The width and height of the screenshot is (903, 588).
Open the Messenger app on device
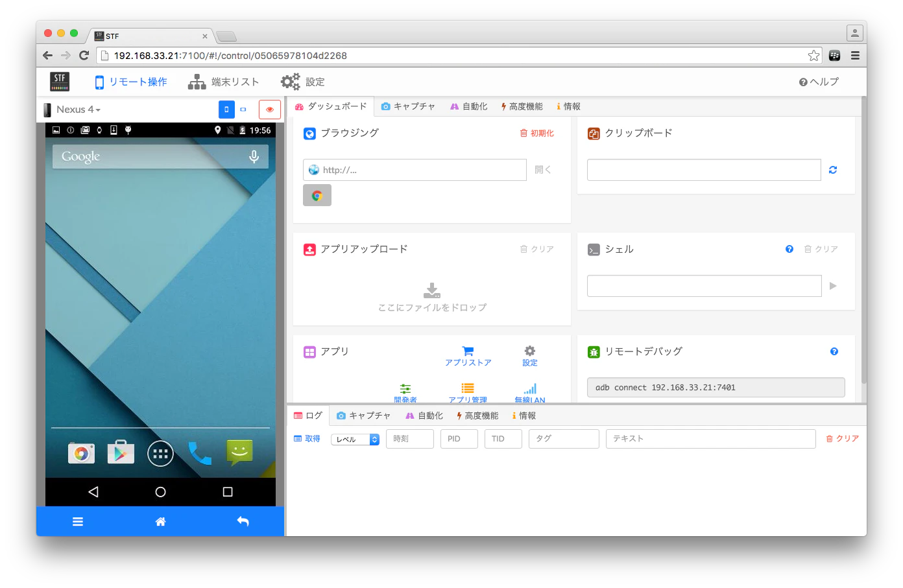(x=239, y=452)
